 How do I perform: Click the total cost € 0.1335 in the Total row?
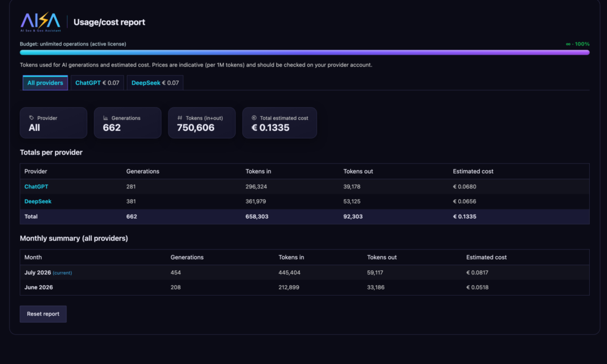(465, 216)
